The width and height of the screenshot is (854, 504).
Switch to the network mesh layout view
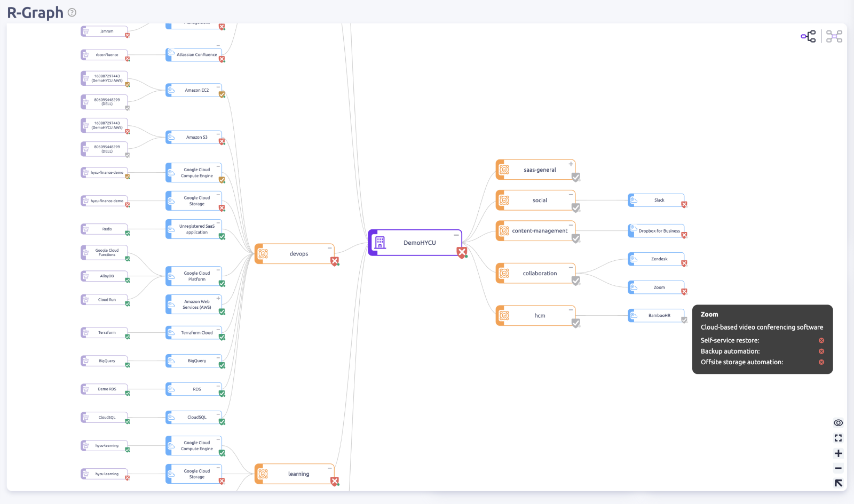click(x=833, y=36)
